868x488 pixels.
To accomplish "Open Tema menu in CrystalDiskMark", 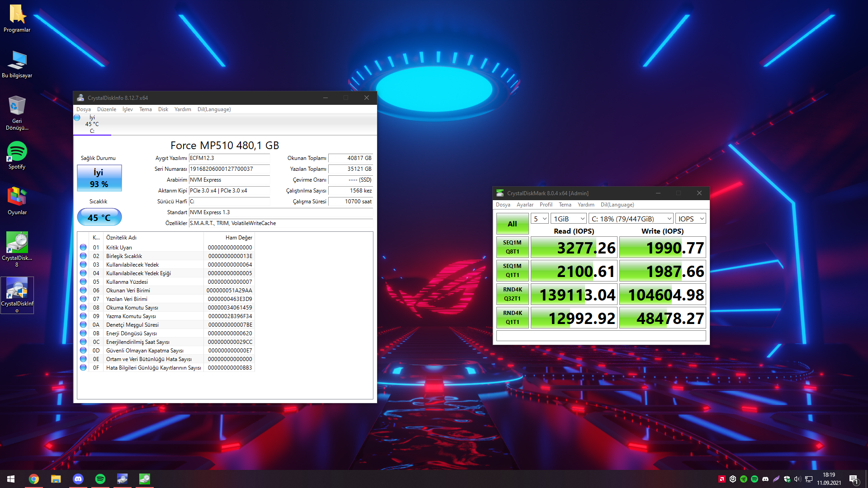I will 565,205.
